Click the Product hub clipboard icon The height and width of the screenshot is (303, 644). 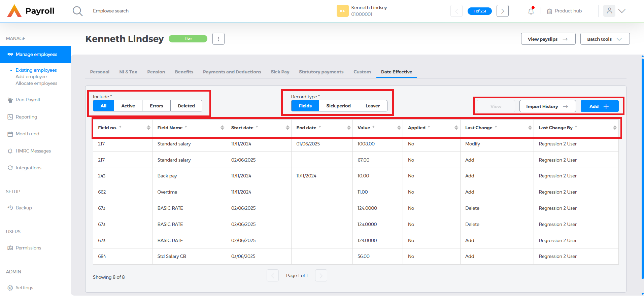pos(549,11)
